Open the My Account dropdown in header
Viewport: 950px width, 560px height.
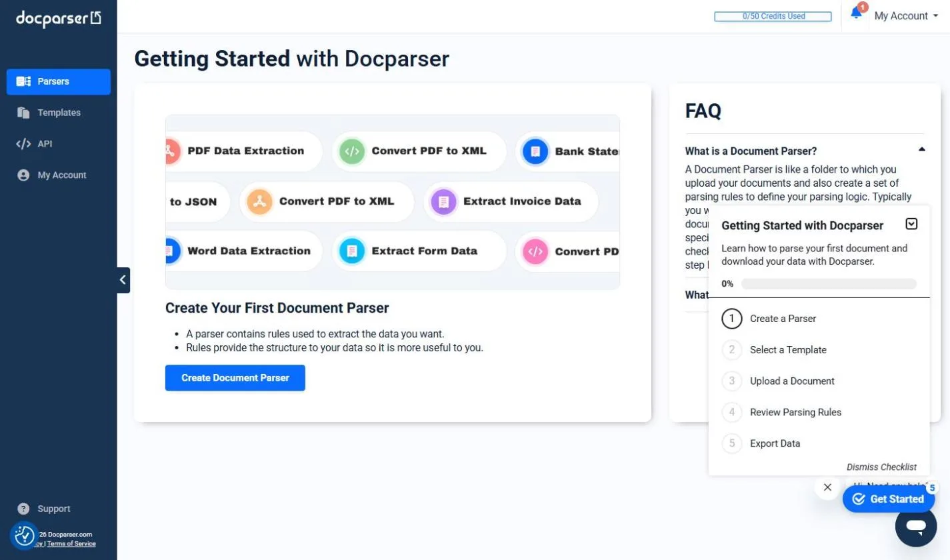906,16
